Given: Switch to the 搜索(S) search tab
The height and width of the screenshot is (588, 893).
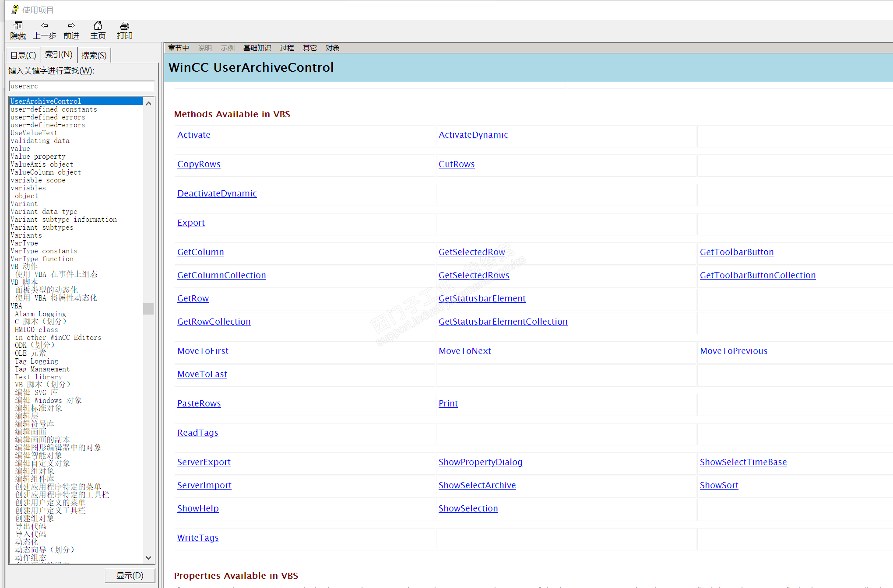Looking at the screenshot, I should click(94, 55).
